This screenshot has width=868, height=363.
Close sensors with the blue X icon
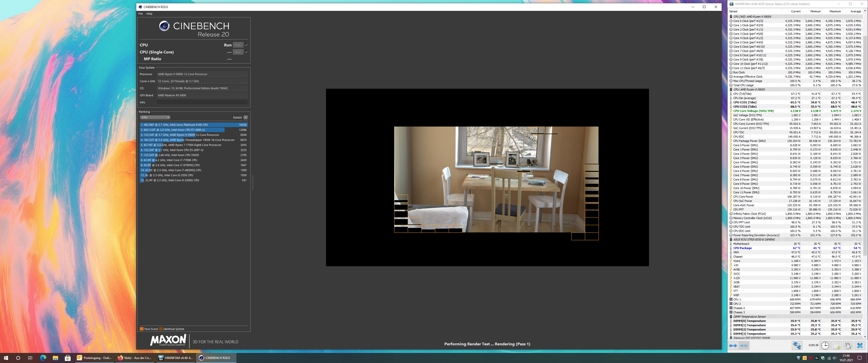pos(860,346)
